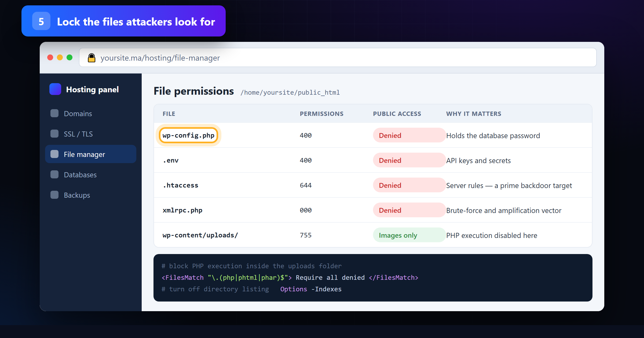Click the FILE column header
This screenshot has width=644, height=338.
click(x=169, y=114)
